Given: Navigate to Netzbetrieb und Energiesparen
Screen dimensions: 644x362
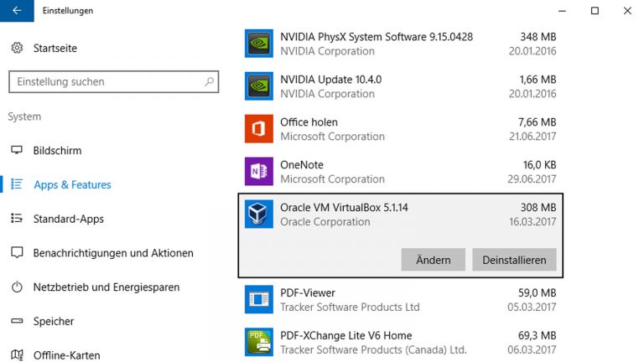Looking at the screenshot, I should [x=106, y=287].
